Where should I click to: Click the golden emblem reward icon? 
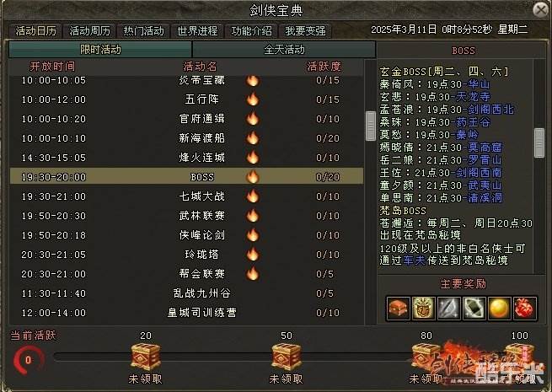(x=424, y=309)
